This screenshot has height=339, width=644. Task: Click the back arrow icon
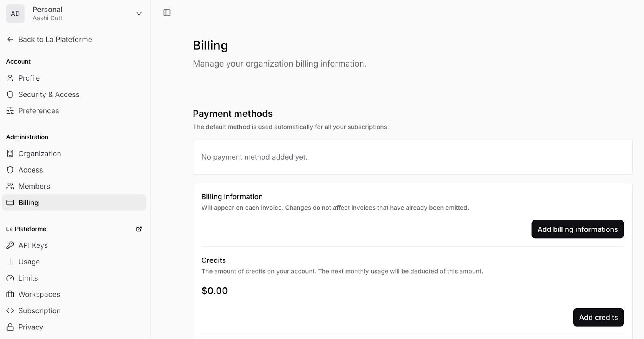[x=10, y=39]
